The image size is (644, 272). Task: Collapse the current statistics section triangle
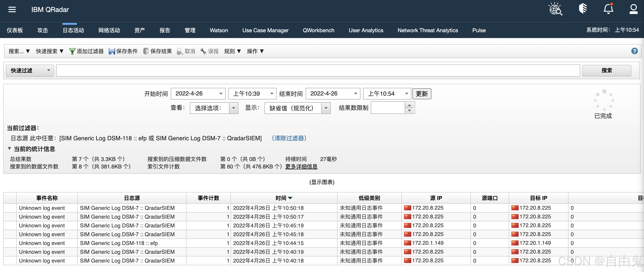coord(9,149)
